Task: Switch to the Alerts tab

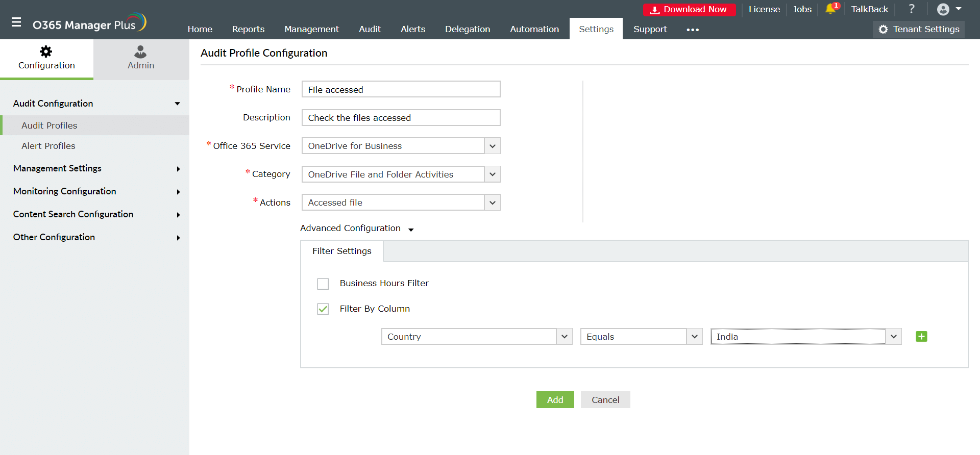Action: click(413, 29)
